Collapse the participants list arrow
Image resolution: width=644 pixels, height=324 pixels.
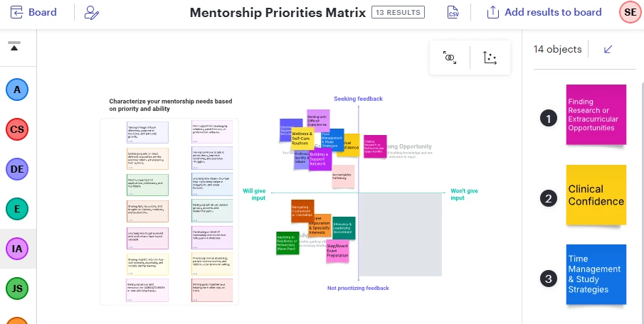click(14, 46)
